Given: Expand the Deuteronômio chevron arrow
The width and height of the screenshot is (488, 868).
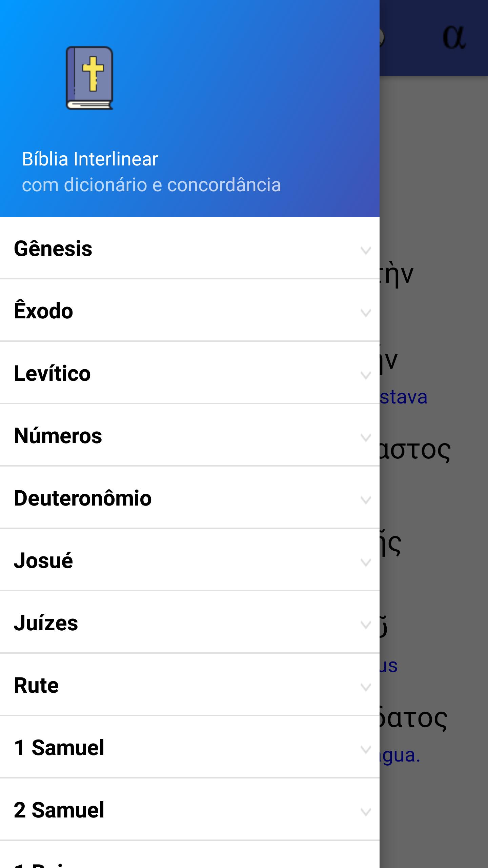Looking at the screenshot, I should [365, 500].
